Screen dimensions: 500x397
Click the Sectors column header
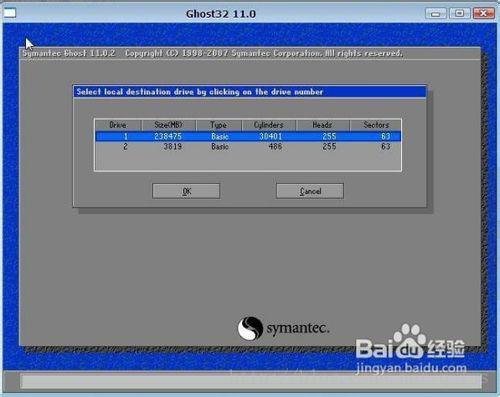click(376, 125)
